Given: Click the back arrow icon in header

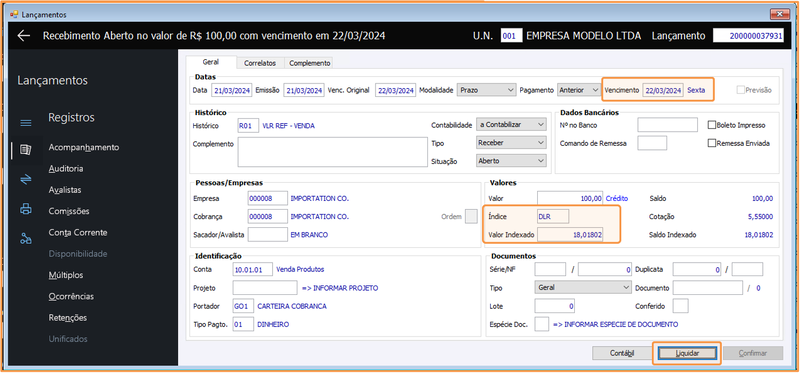Looking at the screenshot, I should coord(24,36).
